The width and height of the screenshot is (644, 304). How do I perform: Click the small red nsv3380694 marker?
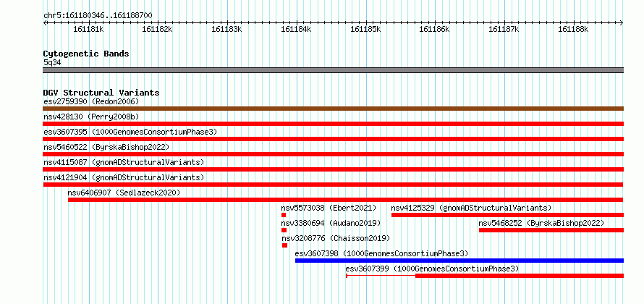coord(284,230)
